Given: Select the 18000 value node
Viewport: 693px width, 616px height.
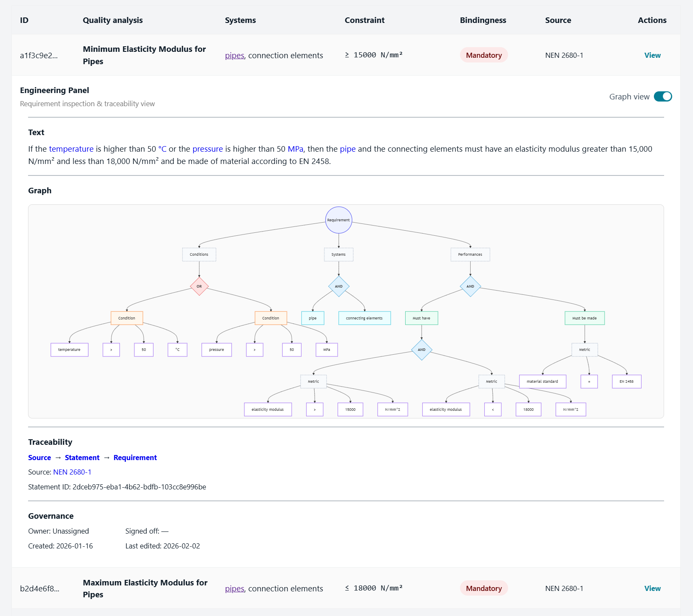Looking at the screenshot, I should (x=528, y=410).
